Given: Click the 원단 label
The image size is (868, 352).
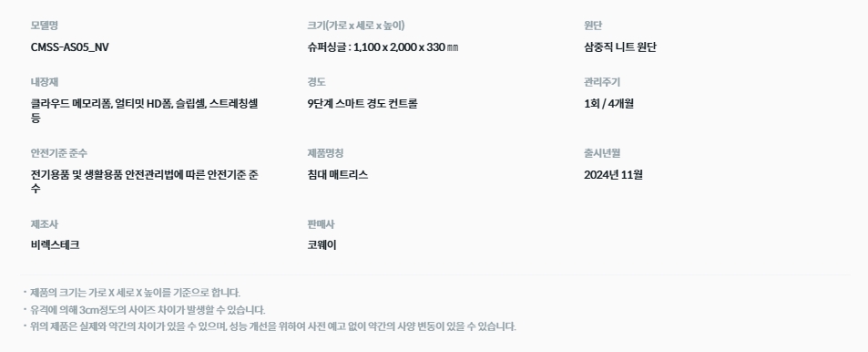Looking at the screenshot, I should (593, 26).
